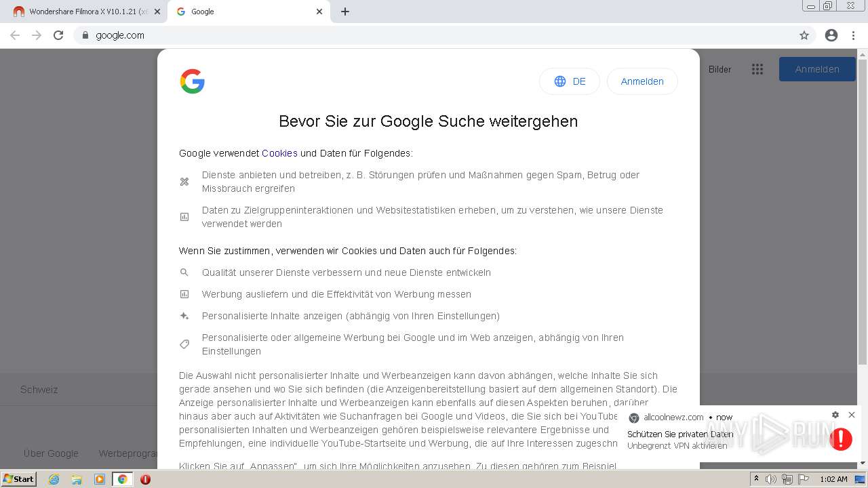Open Action Center flag tray icon
Screen dimensions: 868x488
803,479
